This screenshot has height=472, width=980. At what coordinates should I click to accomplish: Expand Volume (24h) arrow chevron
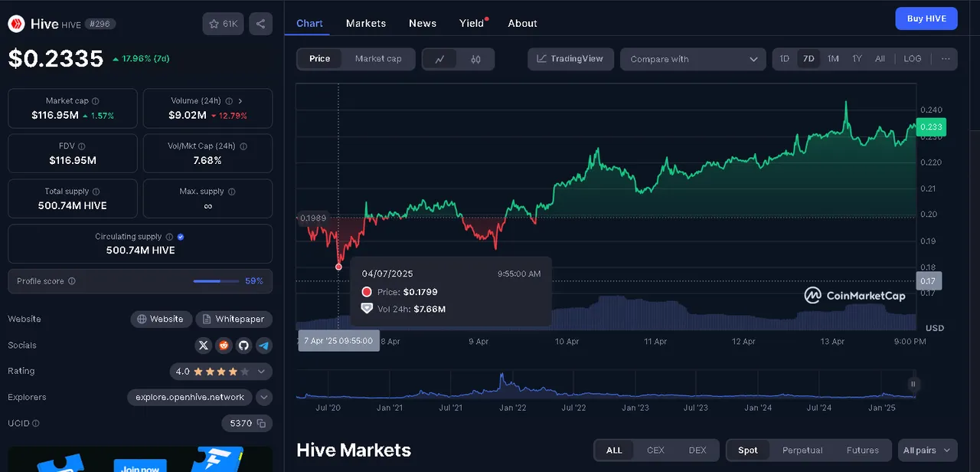pyautogui.click(x=240, y=100)
